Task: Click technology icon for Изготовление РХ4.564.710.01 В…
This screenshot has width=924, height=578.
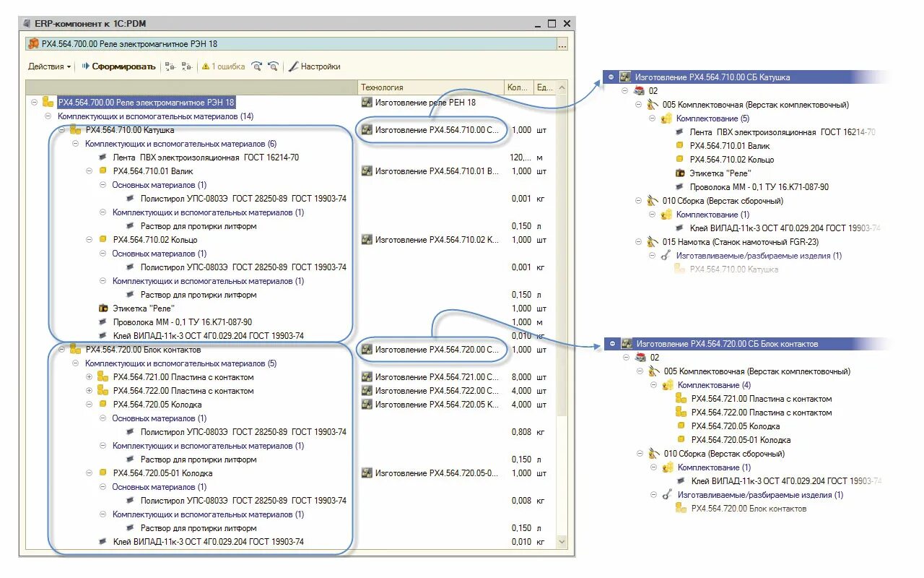Action: point(367,171)
